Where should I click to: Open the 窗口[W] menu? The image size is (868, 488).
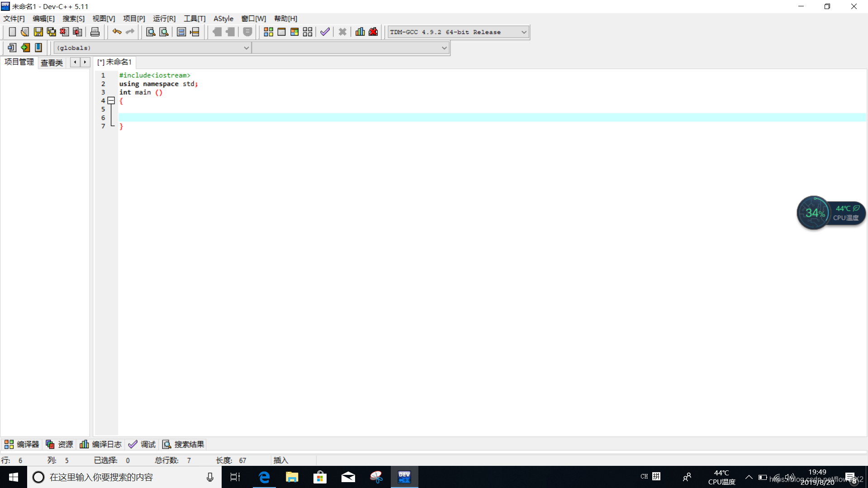click(x=253, y=19)
